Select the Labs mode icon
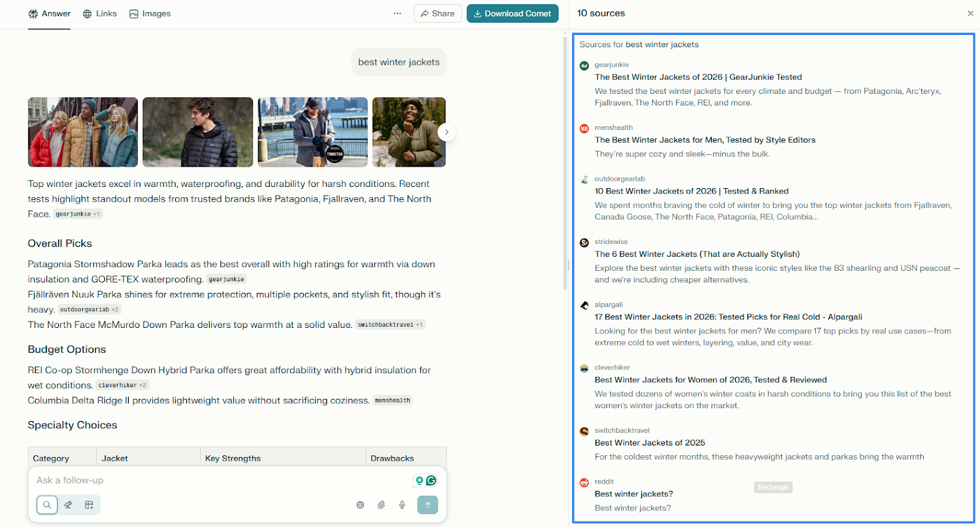Screen dimensions: 980x527 [89, 505]
